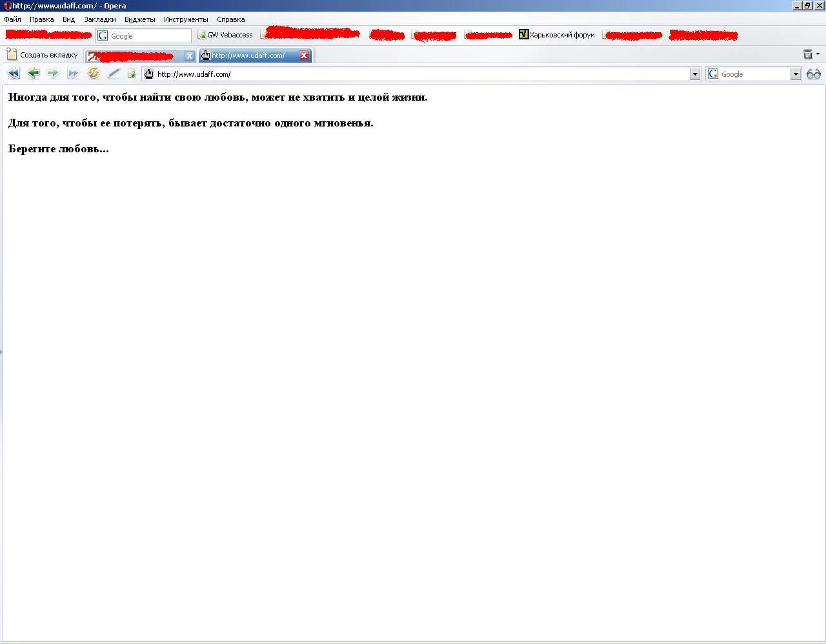Open the Инструменты menu
826x644 pixels.
coord(186,19)
